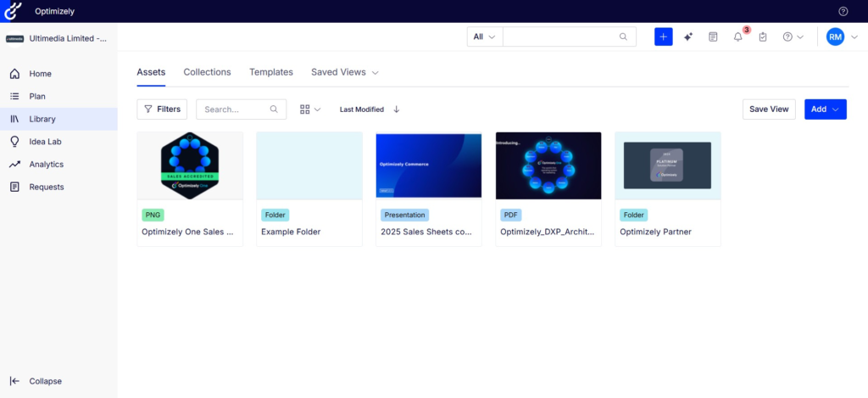Open the AI sparkle assistant icon
The image size is (868, 398).
688,36
